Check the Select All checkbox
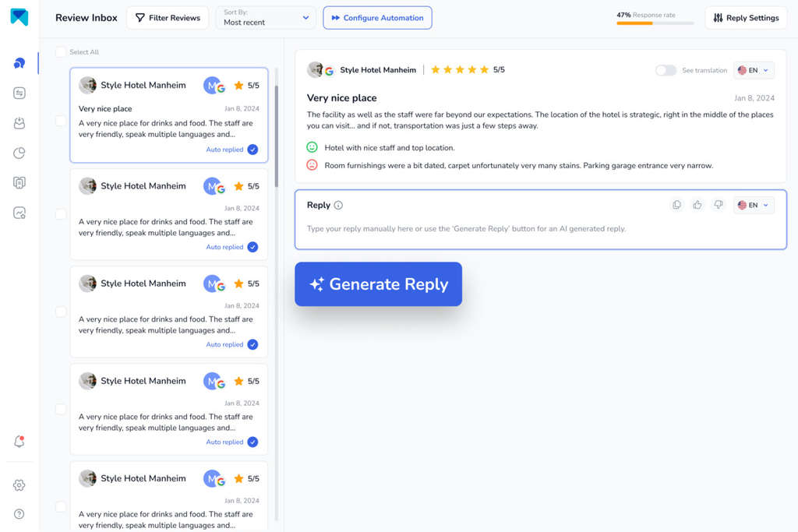 click(61, 51)
